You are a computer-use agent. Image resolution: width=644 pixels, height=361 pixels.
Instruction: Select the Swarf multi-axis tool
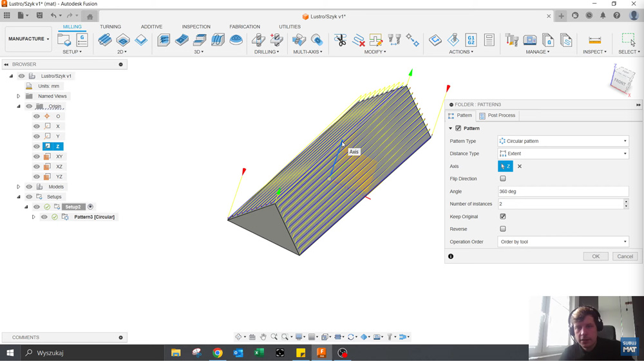299,40
